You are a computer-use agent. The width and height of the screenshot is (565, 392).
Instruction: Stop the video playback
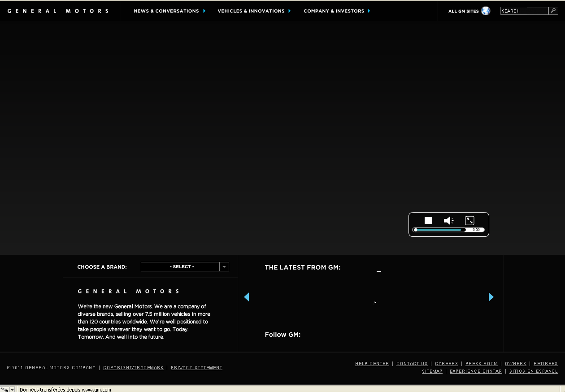[x=428, y=220]
